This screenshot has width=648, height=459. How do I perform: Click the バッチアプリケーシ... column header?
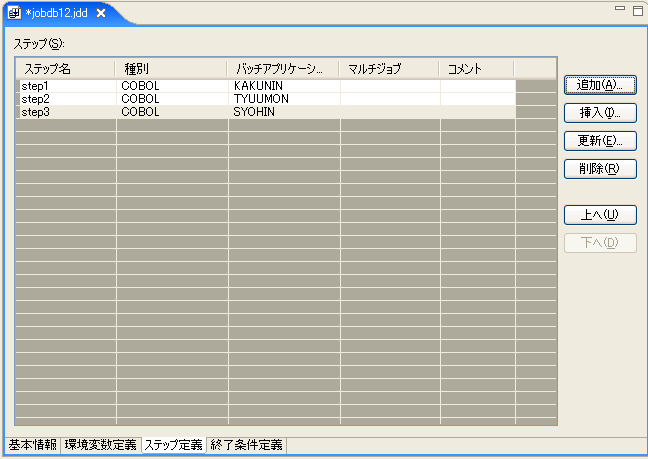pos(283,69)
